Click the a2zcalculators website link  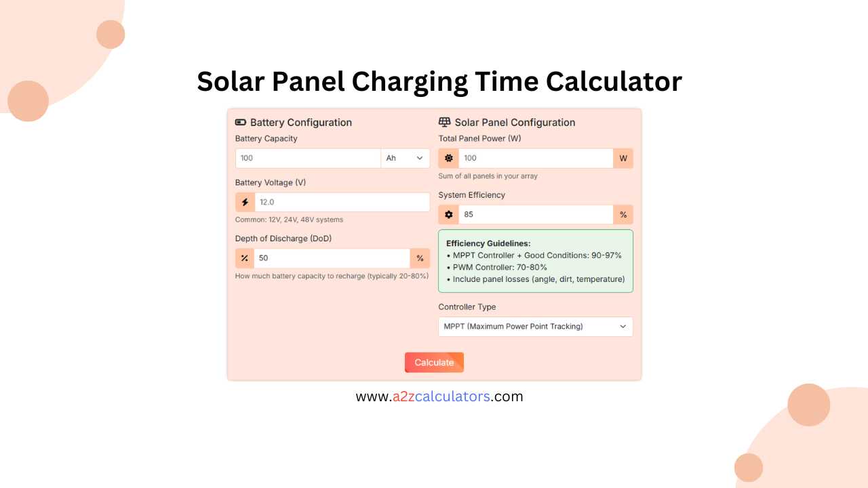point(439,396)
